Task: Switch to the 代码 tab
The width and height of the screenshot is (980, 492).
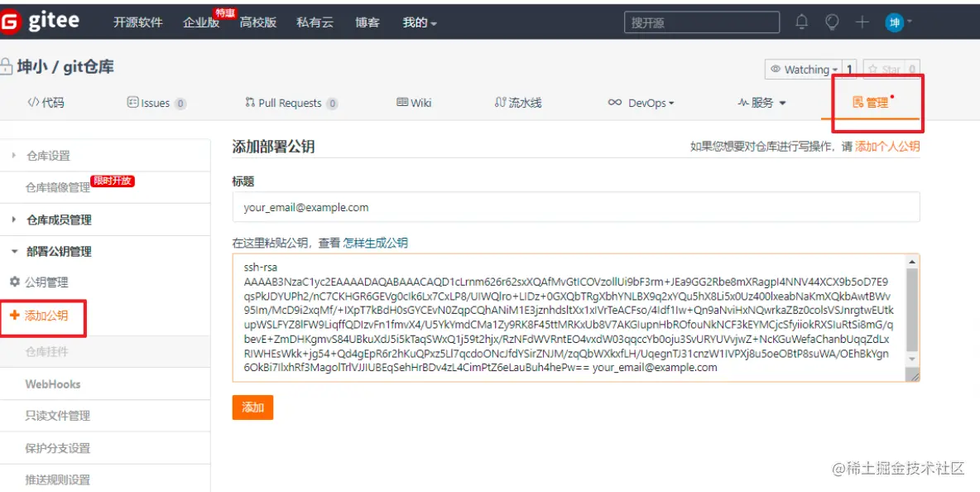Action: click(x=46, y=104)
